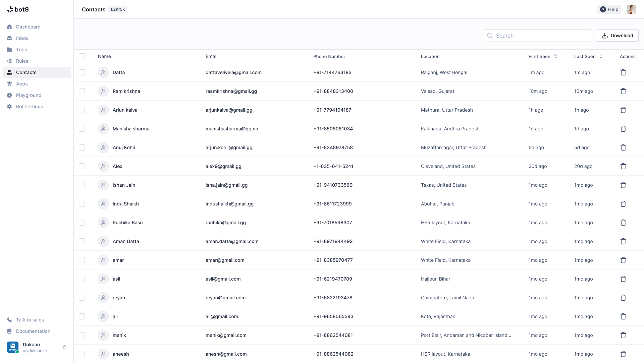Toggle the Last Seen sort order
This screenshot has height=362, width=644.
pos(600,56)
